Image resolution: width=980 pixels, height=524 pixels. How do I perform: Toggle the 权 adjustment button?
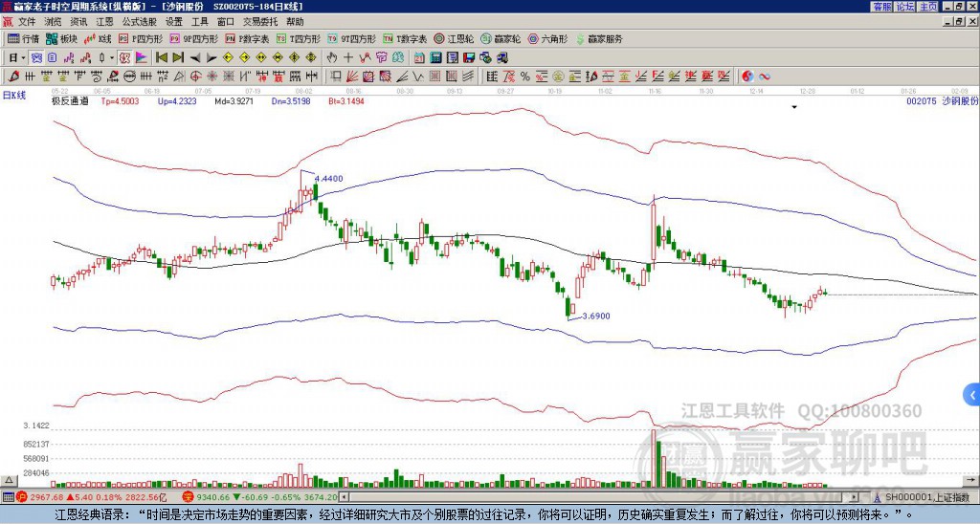[124, 58]
